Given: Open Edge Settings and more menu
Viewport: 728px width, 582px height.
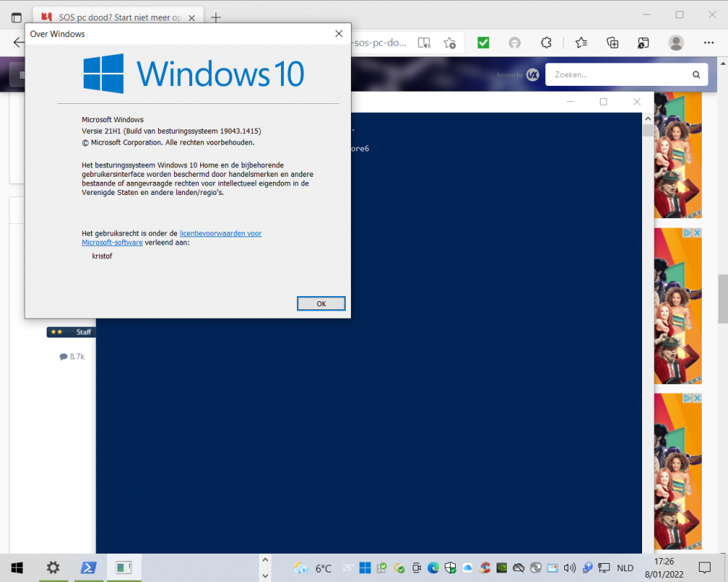Looking at the screenshot, I should click(708, 43).
